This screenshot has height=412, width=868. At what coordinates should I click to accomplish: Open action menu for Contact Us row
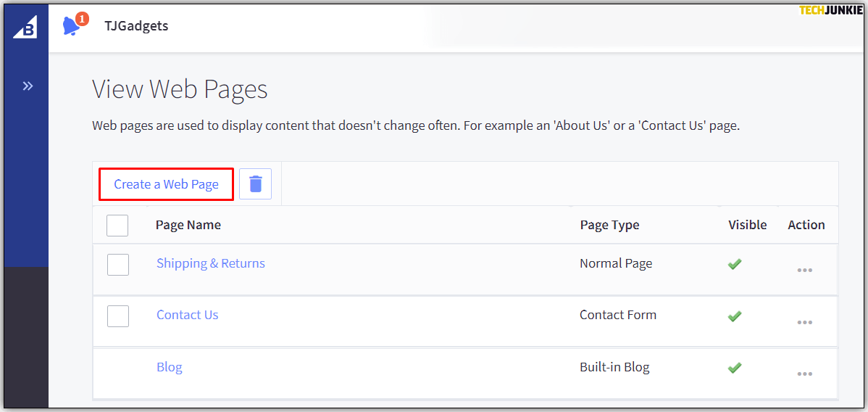804,322
